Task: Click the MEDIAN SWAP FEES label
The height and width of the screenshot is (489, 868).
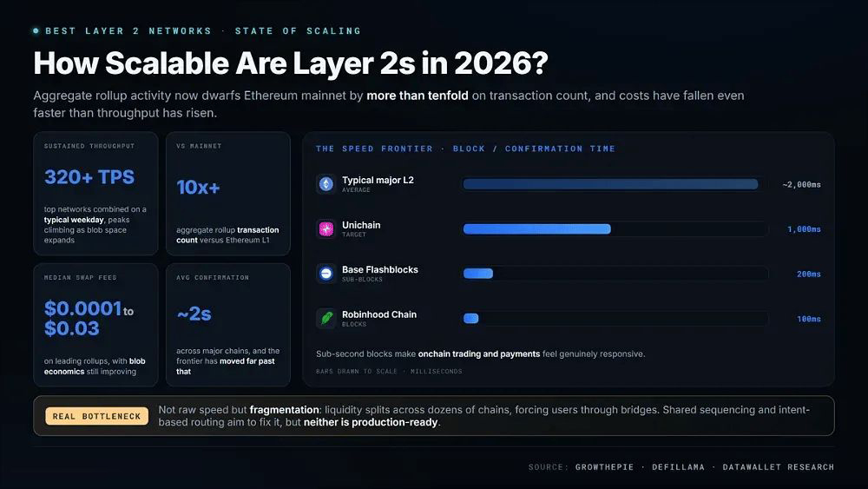Action: 80,277
